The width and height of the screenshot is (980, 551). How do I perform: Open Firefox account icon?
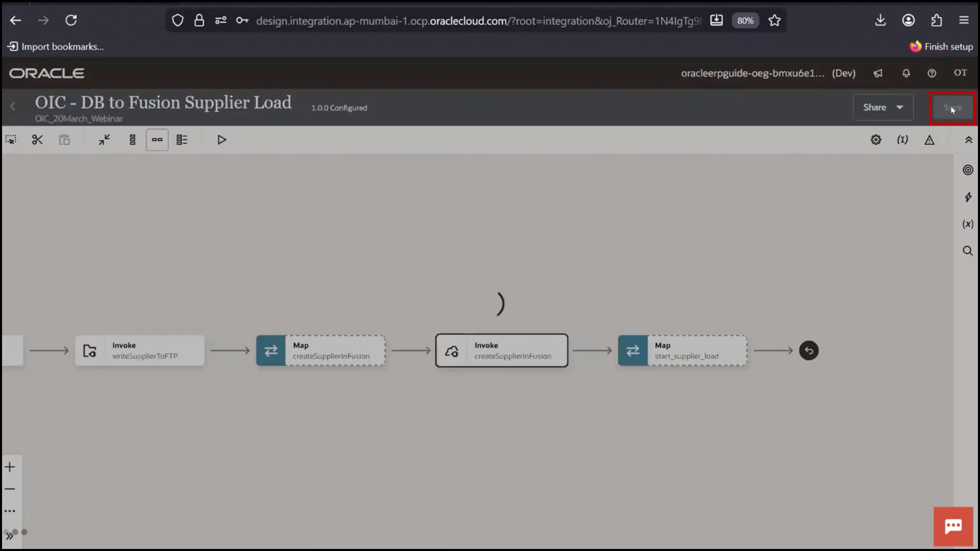(x=909, y=20)
